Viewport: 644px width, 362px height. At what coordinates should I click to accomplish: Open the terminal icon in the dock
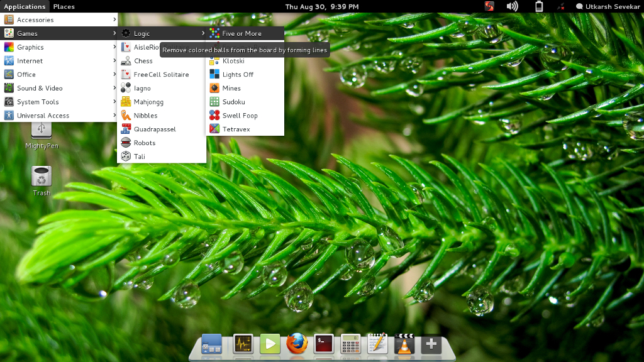tap(324, 344)
